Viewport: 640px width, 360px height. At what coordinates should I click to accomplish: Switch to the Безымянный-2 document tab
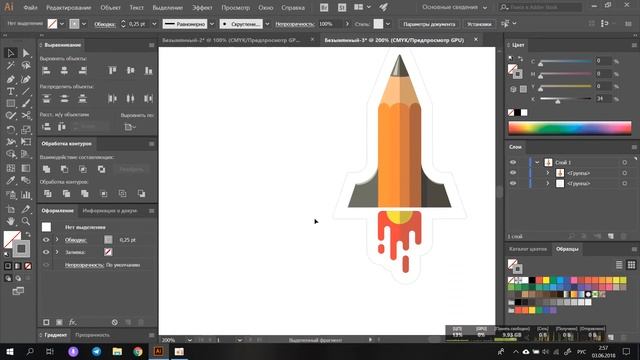231,40
